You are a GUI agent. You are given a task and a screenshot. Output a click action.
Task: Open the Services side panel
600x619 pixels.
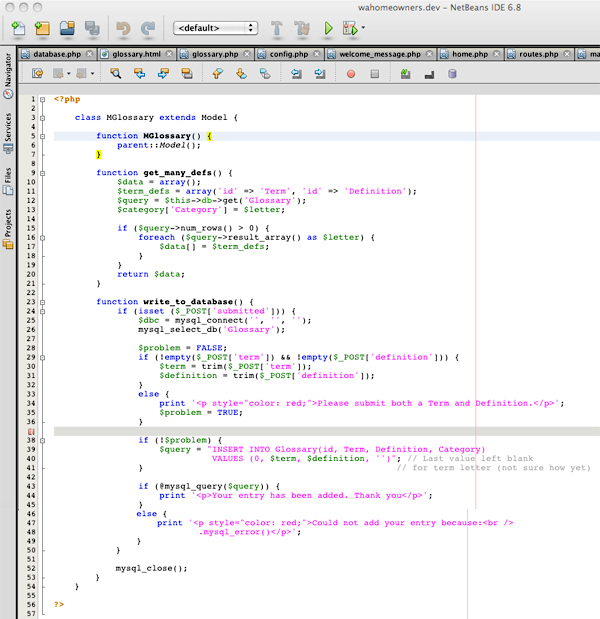point(8,133)
